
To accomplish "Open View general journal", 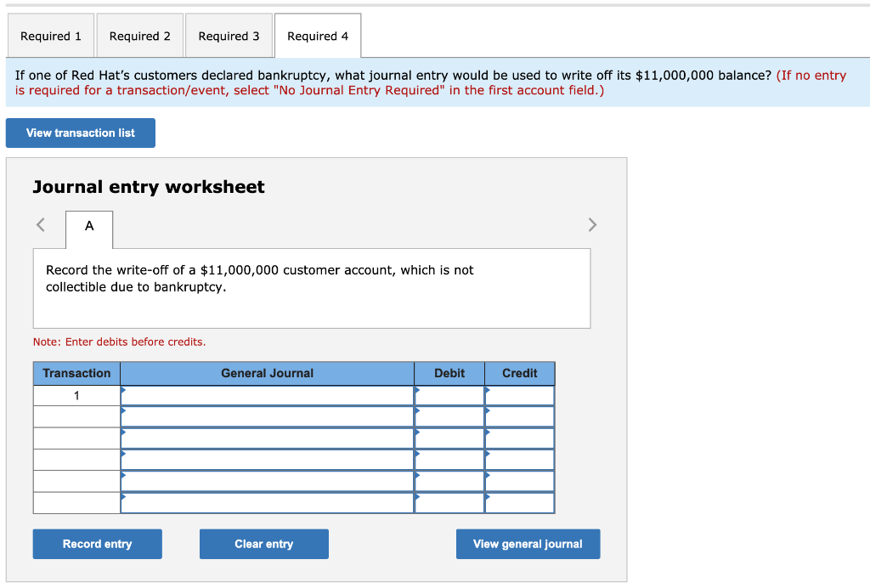I will [528, 544].
